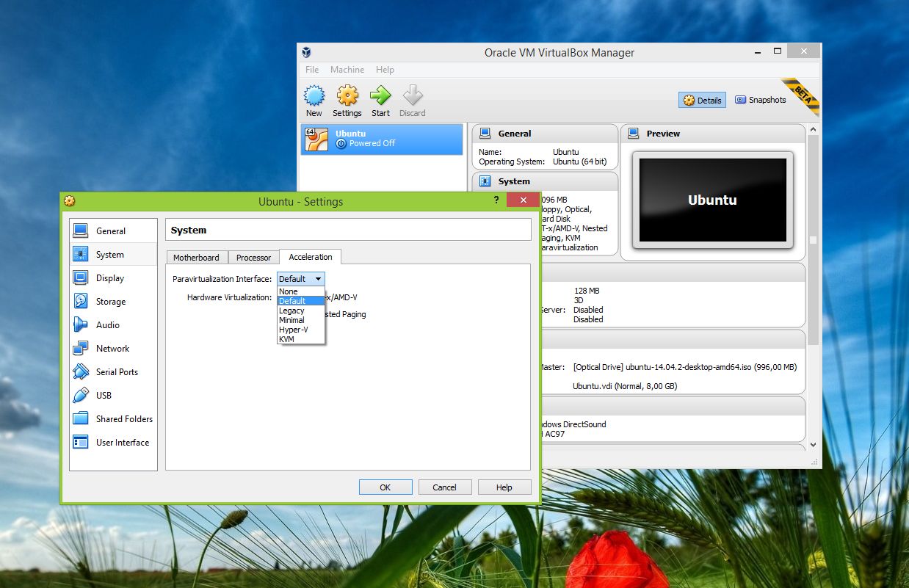Open the Machine menu in VirtualBox Manager
This screenshot has width=909, height=588.
(x=347, y=70)
